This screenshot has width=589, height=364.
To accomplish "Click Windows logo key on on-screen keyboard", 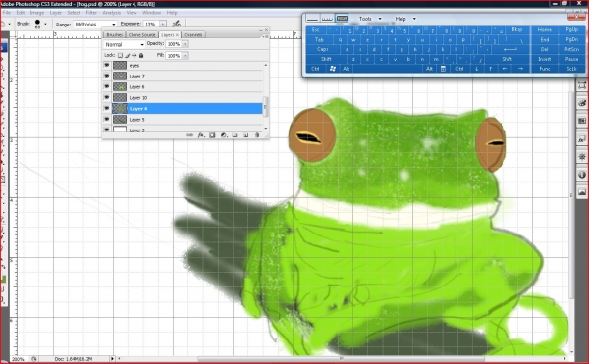I will point(333,69).
